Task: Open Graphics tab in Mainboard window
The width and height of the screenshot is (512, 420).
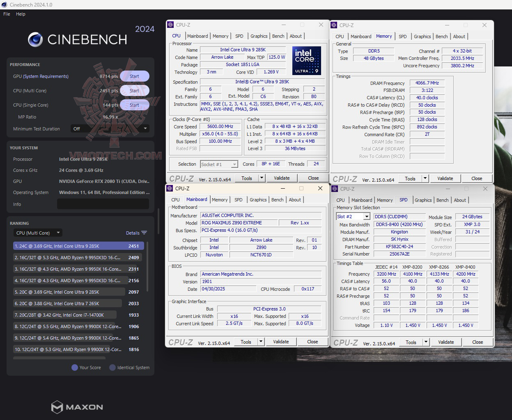Action: tap(258, 200)
